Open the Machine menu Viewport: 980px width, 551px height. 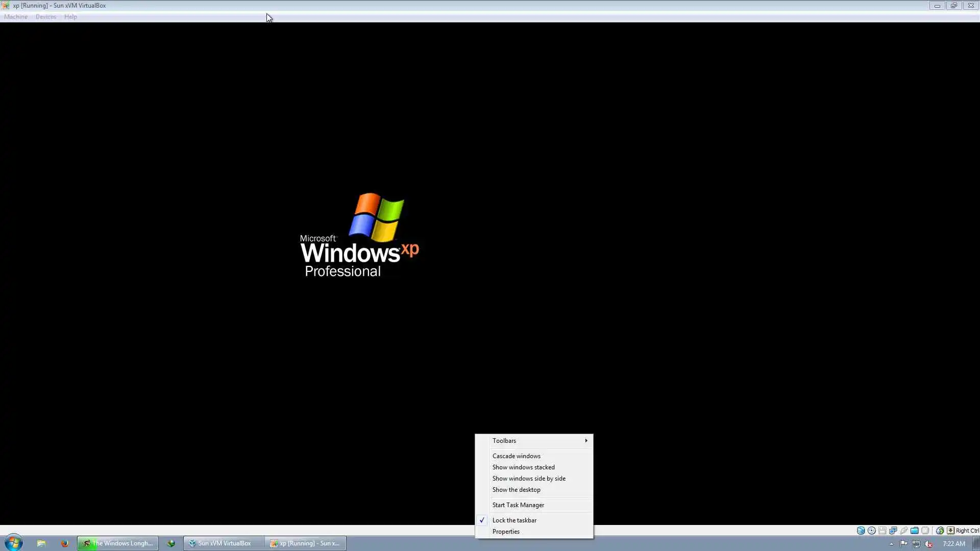pyautogui.click(x=16, y=17)
